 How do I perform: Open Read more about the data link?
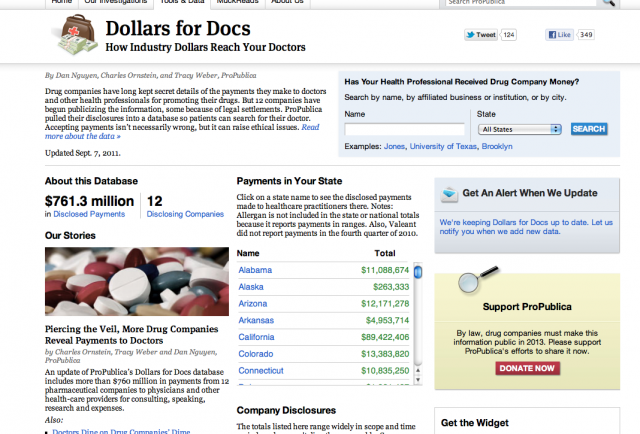(x=83, y=136)
